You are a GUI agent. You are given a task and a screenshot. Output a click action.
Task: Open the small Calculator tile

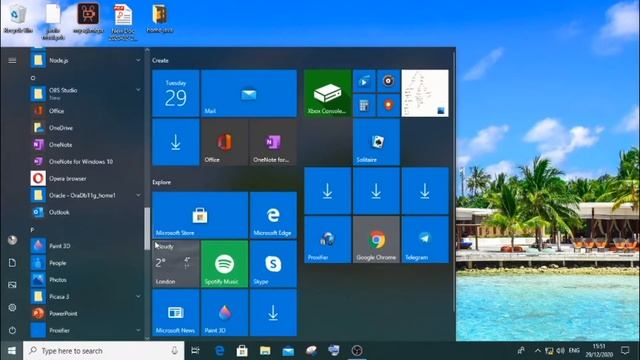[x=364, y=105]
